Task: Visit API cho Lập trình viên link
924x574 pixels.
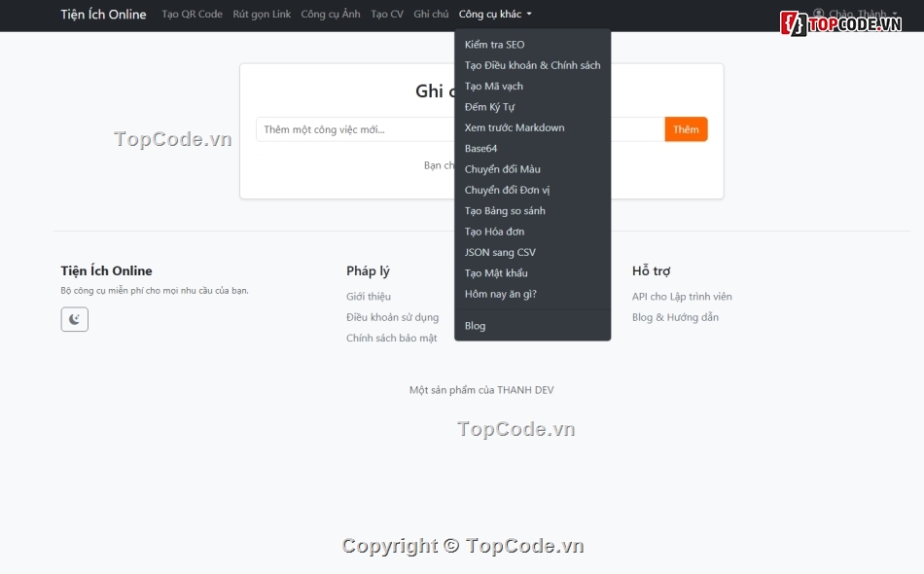Action: click(682, 297)
